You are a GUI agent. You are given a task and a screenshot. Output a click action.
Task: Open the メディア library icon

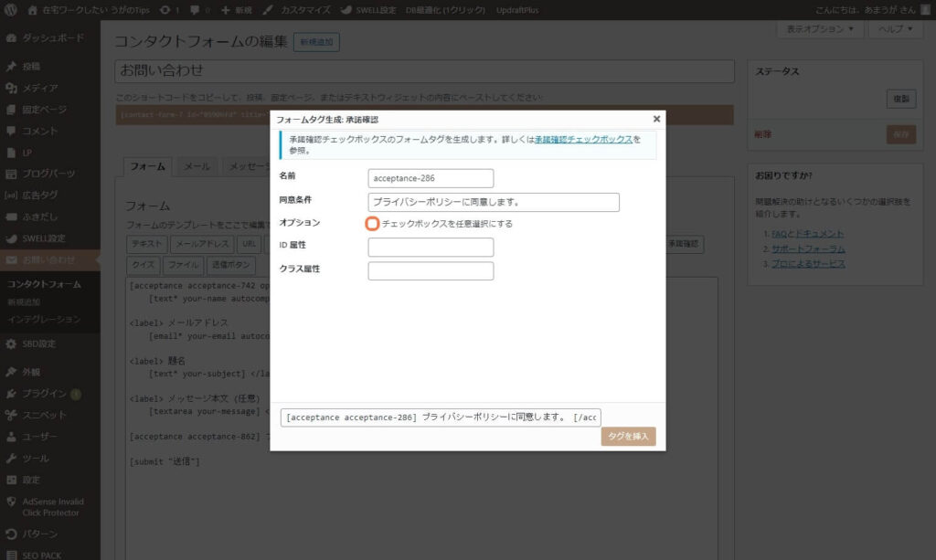point(11,88)
